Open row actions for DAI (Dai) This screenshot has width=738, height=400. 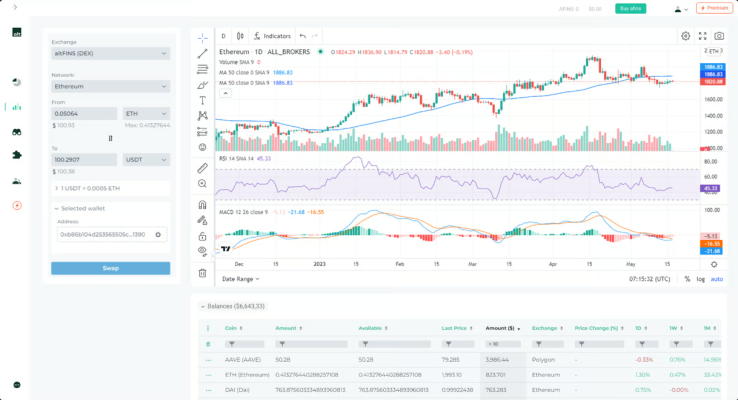click(209, 390)
